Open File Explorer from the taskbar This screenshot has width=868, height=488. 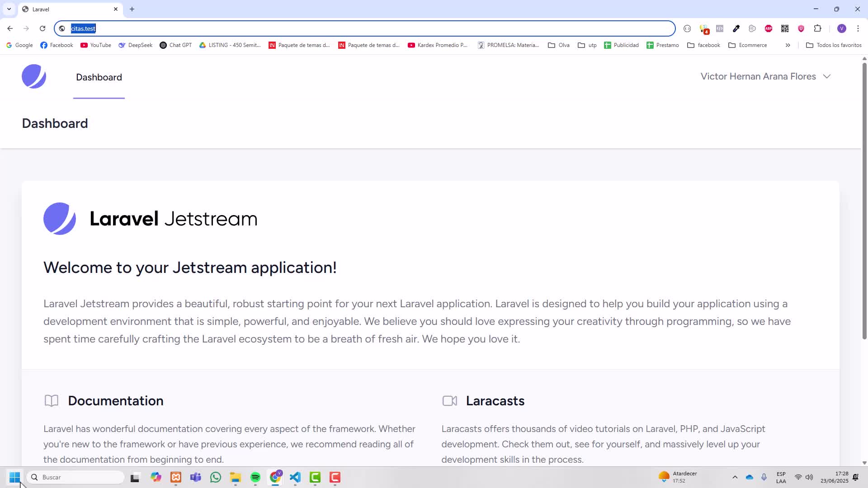click(236, 477)
